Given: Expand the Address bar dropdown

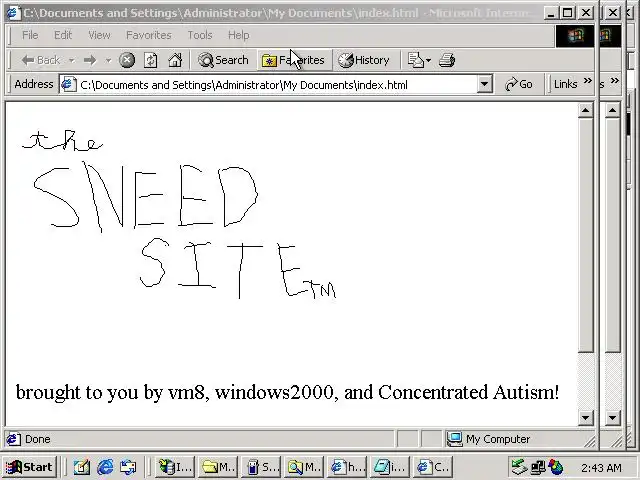Looking at the screenshot, I should tap(484, 84).
